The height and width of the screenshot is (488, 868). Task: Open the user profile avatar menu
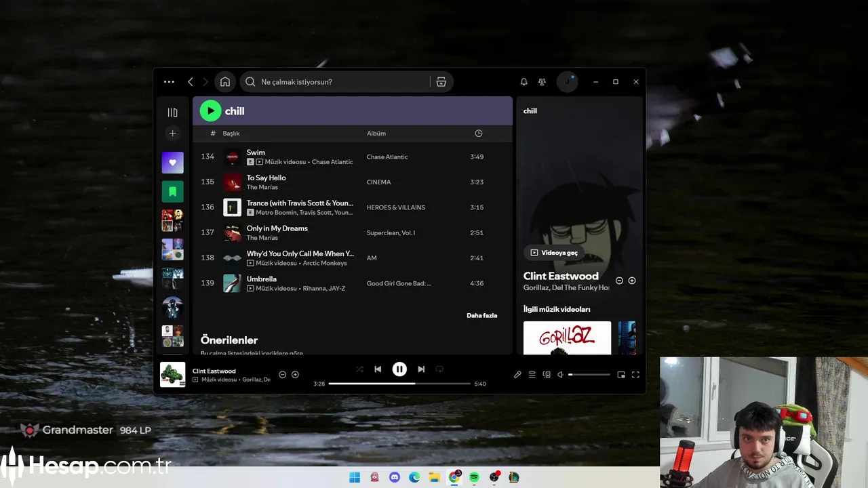[567, 82]
